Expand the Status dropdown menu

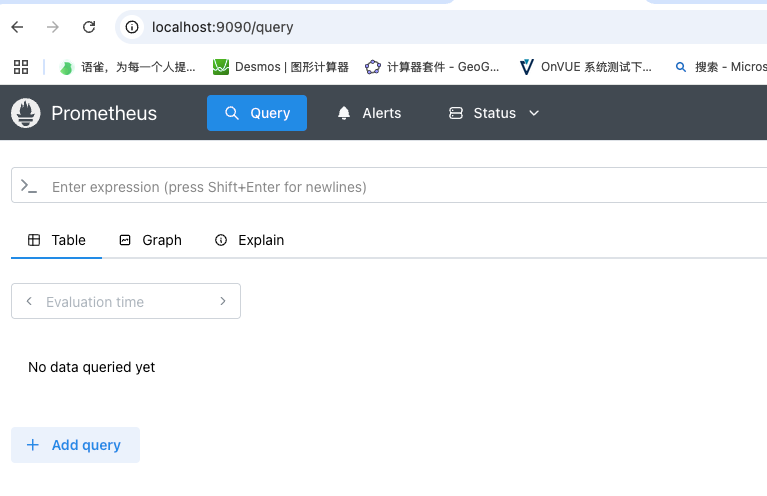click(494, 113)
